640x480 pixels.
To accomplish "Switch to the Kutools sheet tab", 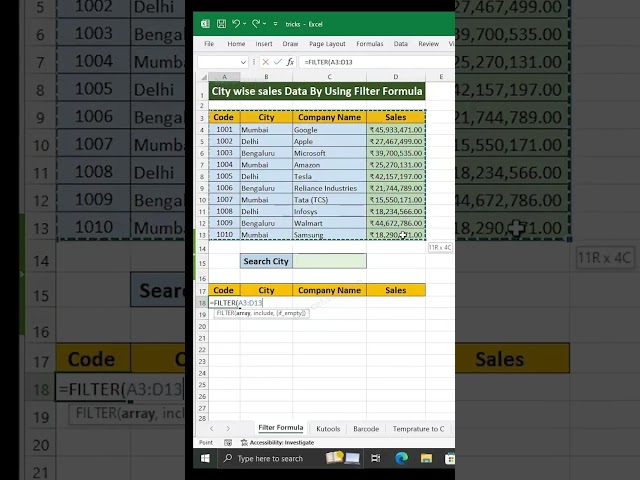I will (x=328, y=429).
